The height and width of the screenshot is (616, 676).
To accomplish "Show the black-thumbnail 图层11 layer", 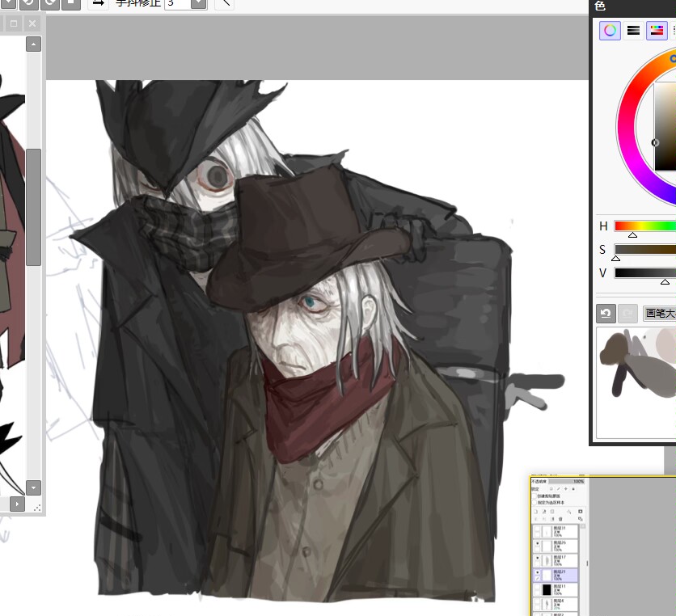I will 538,587.
